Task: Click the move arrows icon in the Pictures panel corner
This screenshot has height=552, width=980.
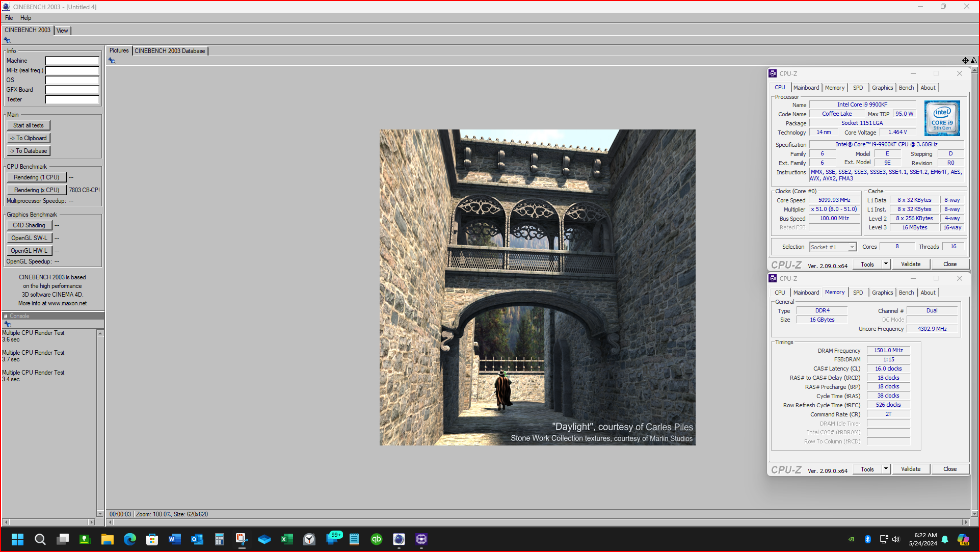Action: (965, 60)
